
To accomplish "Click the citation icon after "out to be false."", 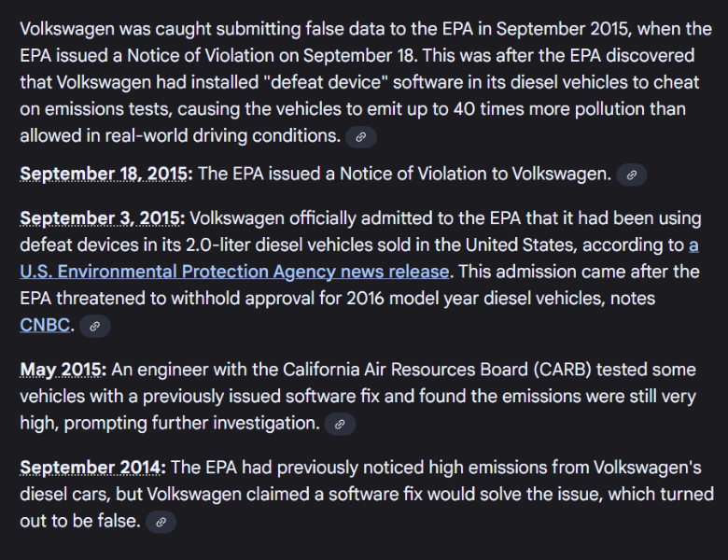I will pyautogui.click(x=161, y=523).
